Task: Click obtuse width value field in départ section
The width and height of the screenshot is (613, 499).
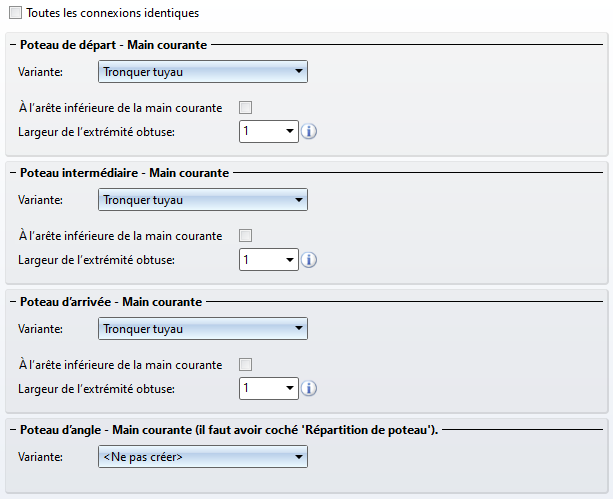Action: pyautogui.click(x=262, y=131)
